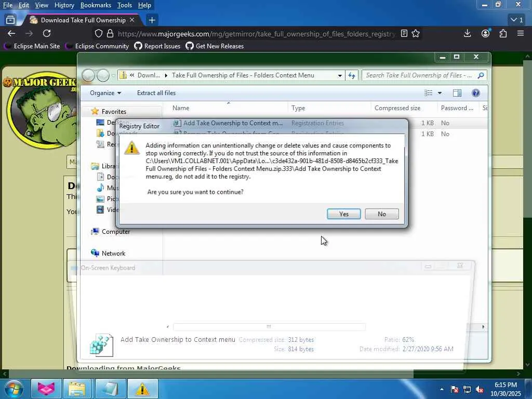Click Extract all files in Explorer

click(x=156, y=93)
